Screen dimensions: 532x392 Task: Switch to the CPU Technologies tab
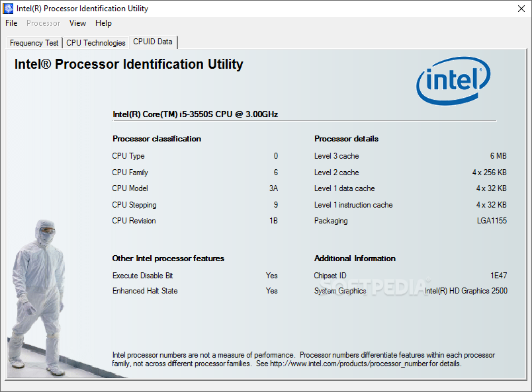click(96, 43)
